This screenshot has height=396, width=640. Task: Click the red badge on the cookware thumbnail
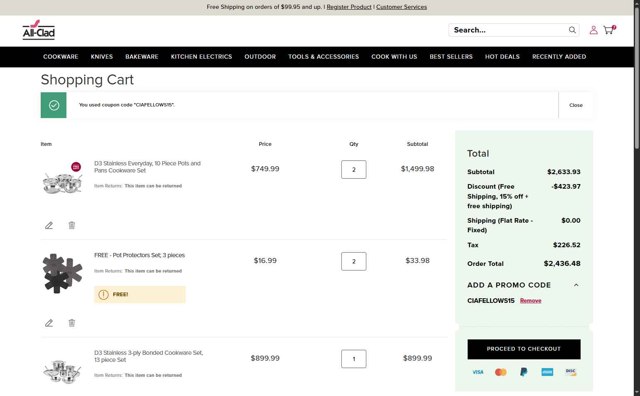[x=76, y=167]
